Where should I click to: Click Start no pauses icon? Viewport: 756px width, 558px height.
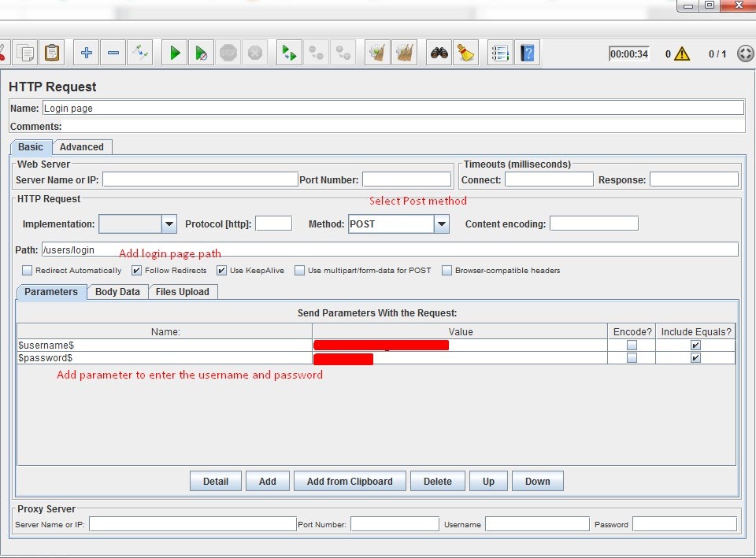202,53
